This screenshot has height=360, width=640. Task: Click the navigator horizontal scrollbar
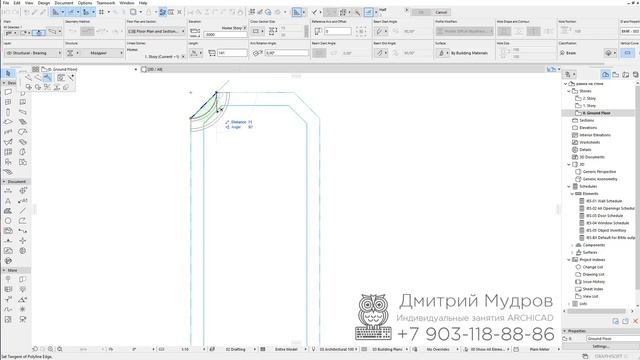(596, 311)
